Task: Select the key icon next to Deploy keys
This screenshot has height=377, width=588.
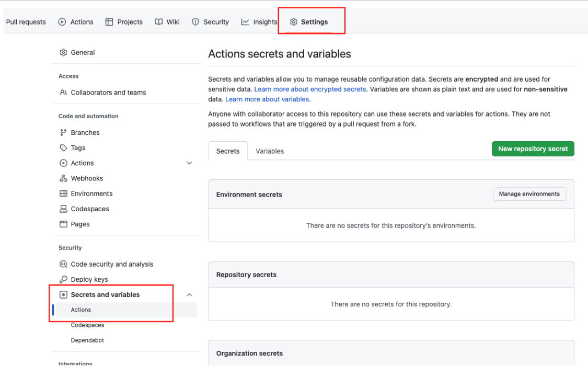Action: (x=63, y=279)
